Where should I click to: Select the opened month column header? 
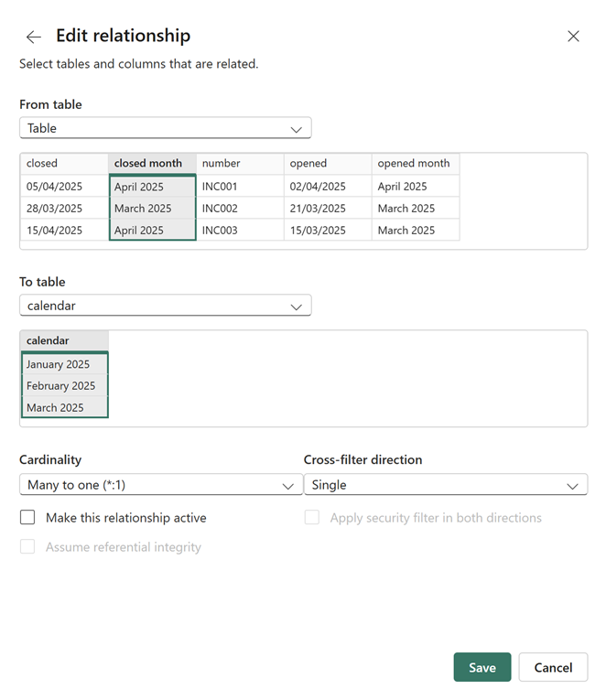click(415, 164)
